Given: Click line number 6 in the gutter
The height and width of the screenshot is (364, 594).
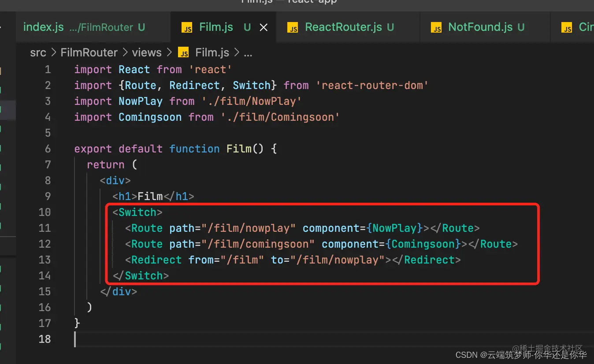Looking at the screenshot, I should click(48, 149).
